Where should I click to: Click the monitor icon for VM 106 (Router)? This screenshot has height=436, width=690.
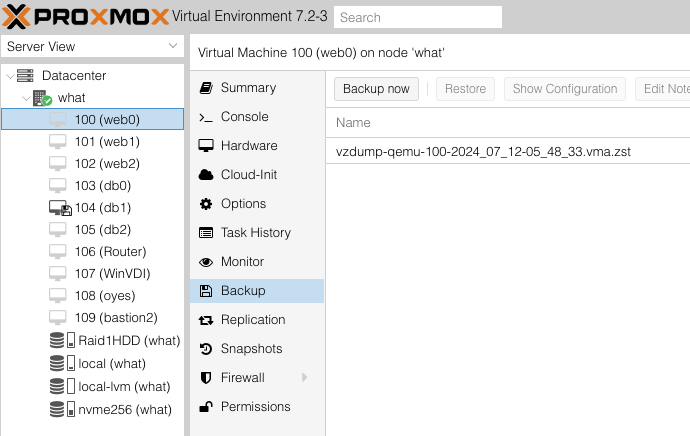(58, 252)
